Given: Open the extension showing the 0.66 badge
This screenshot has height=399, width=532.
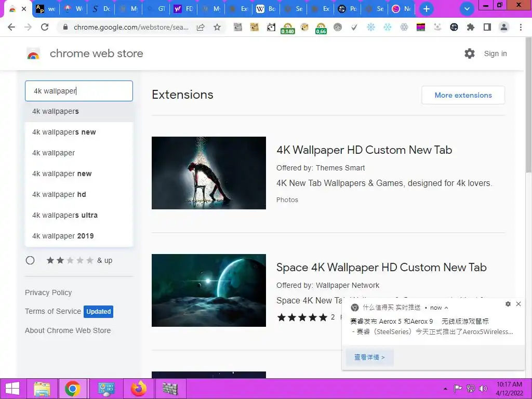Looking at the screenshot, I should click(x=321, y=28).
